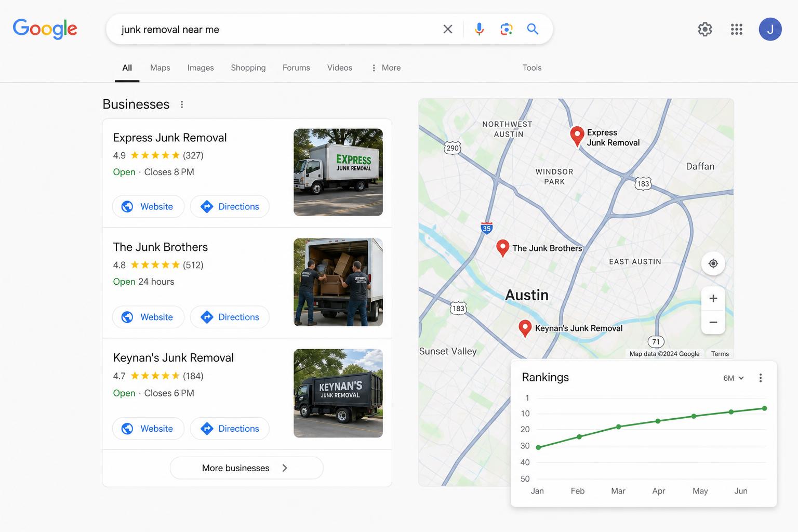The height and width of the screenshot is (532, 798).
Task: Switch to the Forums tab
Action: point(296,68)
